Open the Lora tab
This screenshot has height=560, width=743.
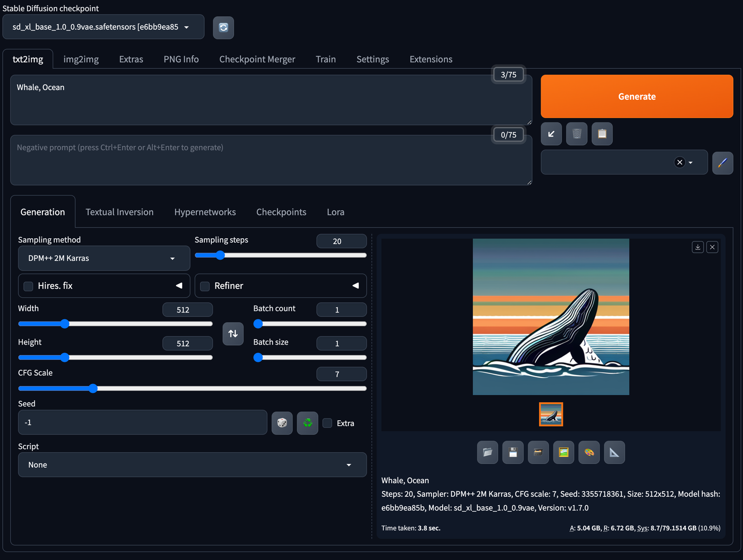pyautogui.click(x=335, y=212)
